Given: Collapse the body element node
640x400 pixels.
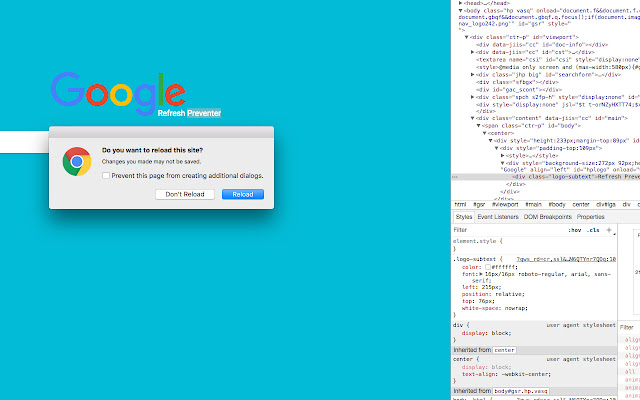Looking at the screenshot, I should click(x=461, y=11).
